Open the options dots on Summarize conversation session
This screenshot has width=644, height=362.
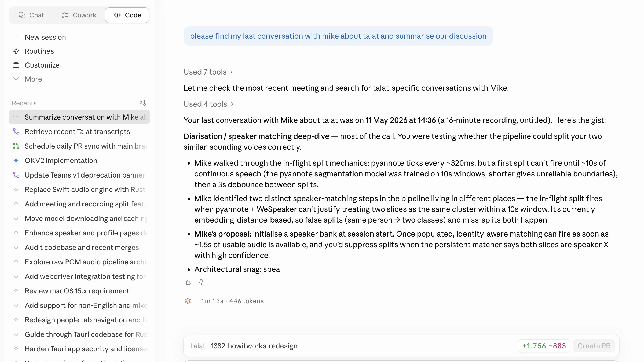pyautogui.click(x=16, y=117)
